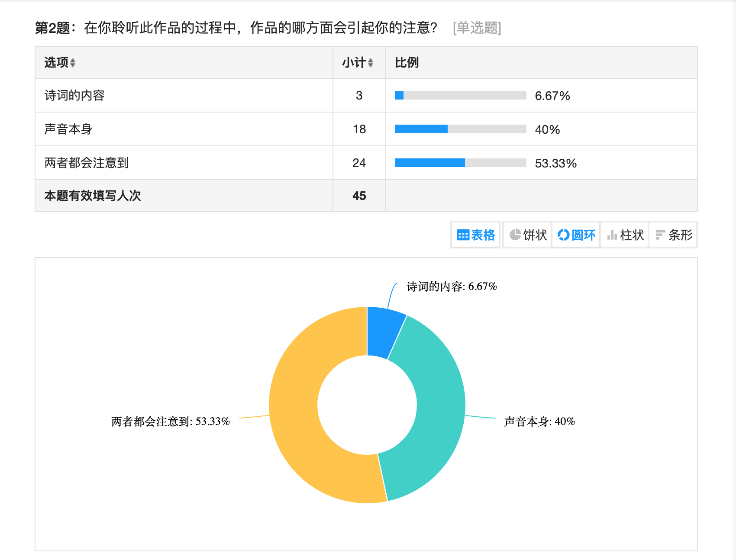Click the table grid icon
The image size is (736, 560).
463,235
